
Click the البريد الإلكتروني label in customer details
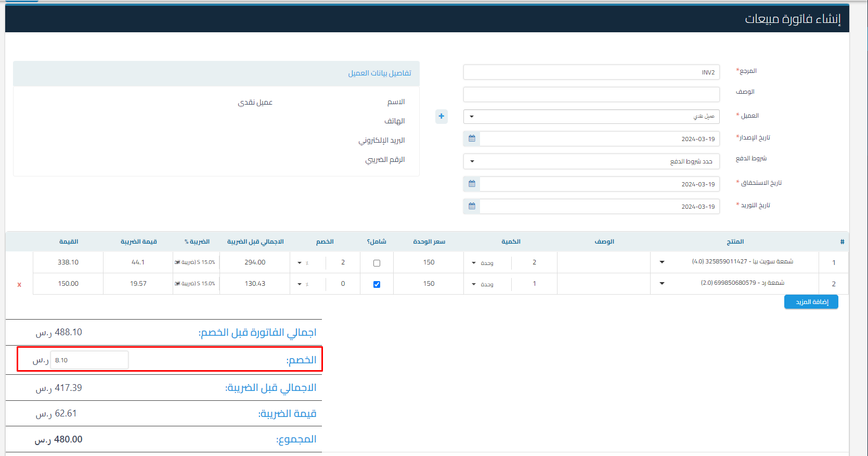[382, 141]
